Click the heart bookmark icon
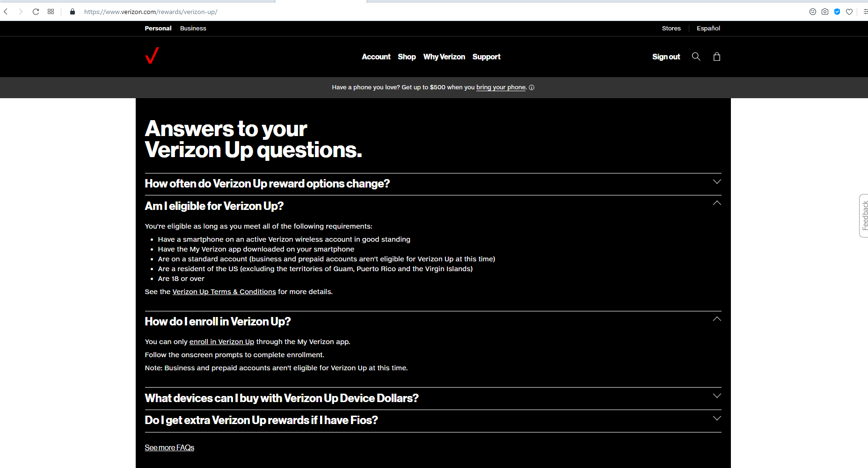 tap(849, 12)
